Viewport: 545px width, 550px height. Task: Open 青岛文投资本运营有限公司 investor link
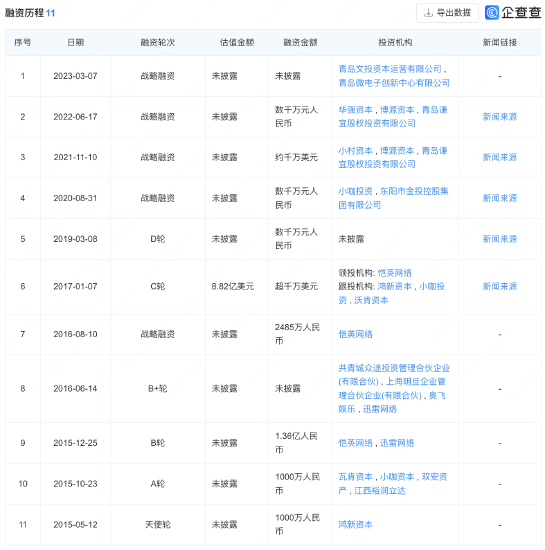click(x=390, y=69)
